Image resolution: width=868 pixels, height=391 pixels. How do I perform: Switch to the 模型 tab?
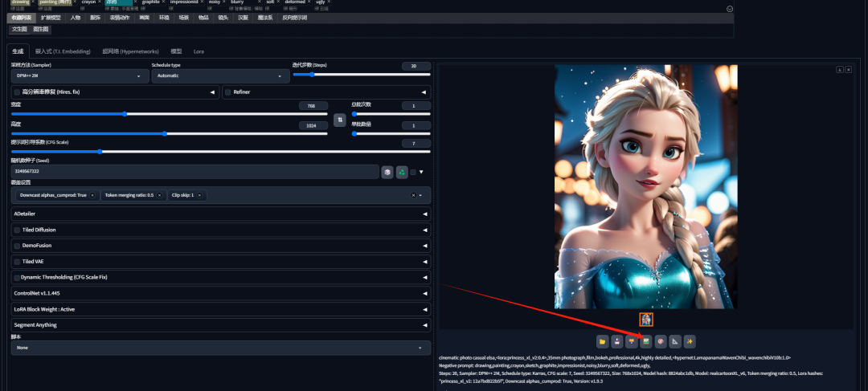176,51
